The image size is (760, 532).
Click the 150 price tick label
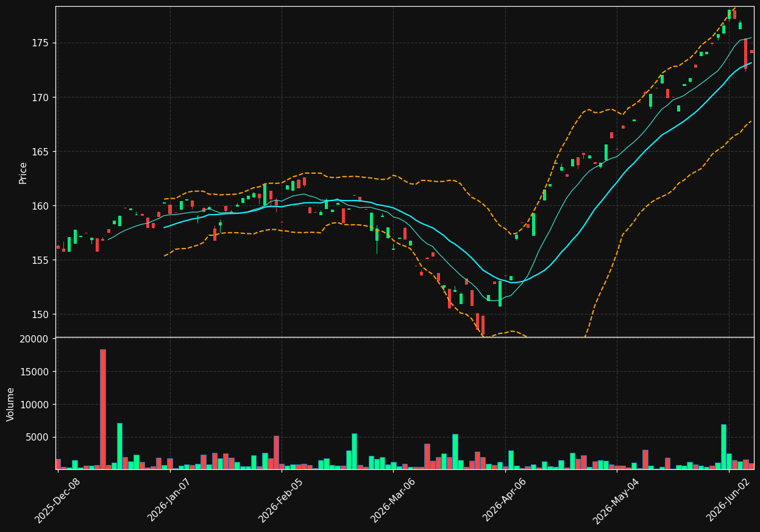coord(40,314)
